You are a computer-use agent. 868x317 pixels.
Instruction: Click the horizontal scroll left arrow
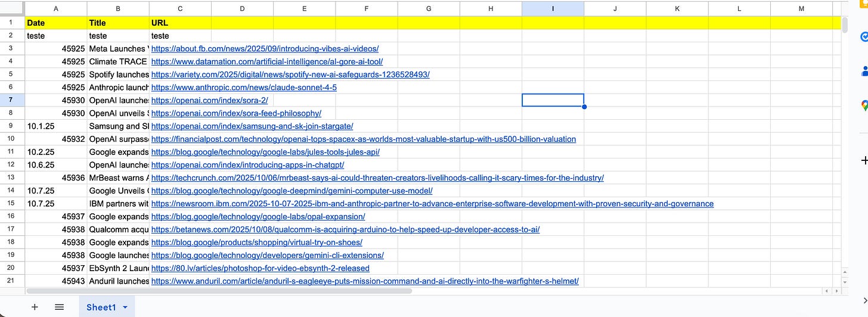[x=826, y=291]
